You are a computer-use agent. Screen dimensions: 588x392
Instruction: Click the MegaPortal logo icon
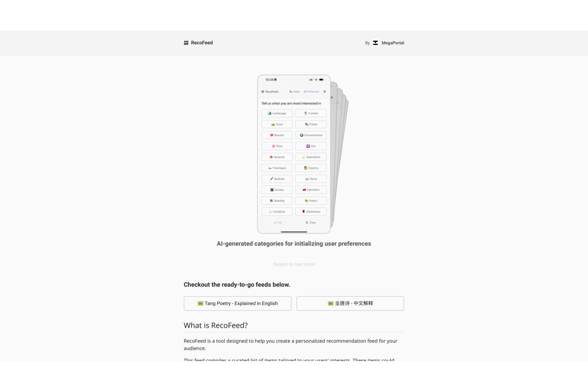pyautogui.click(x=376, y=43)
